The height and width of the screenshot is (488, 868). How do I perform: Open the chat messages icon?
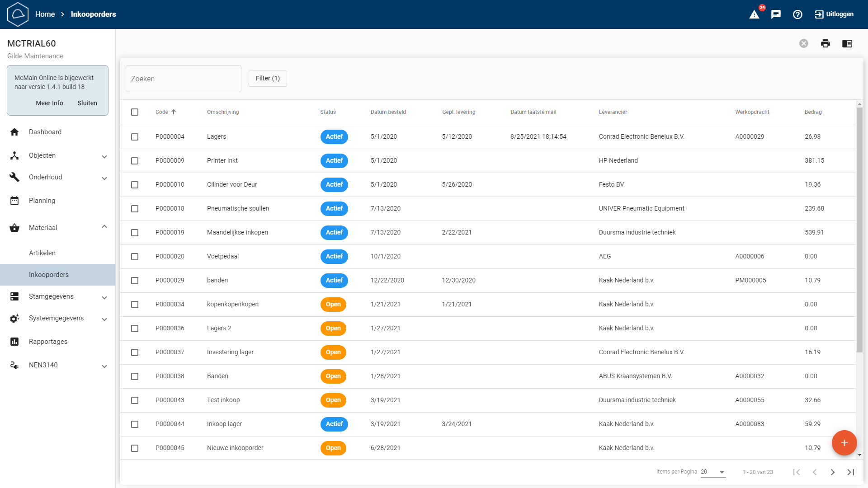[776, 14]
